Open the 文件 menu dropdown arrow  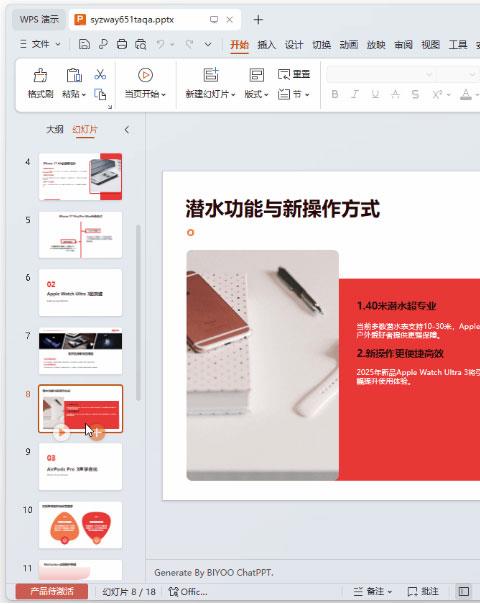point(58,44)
